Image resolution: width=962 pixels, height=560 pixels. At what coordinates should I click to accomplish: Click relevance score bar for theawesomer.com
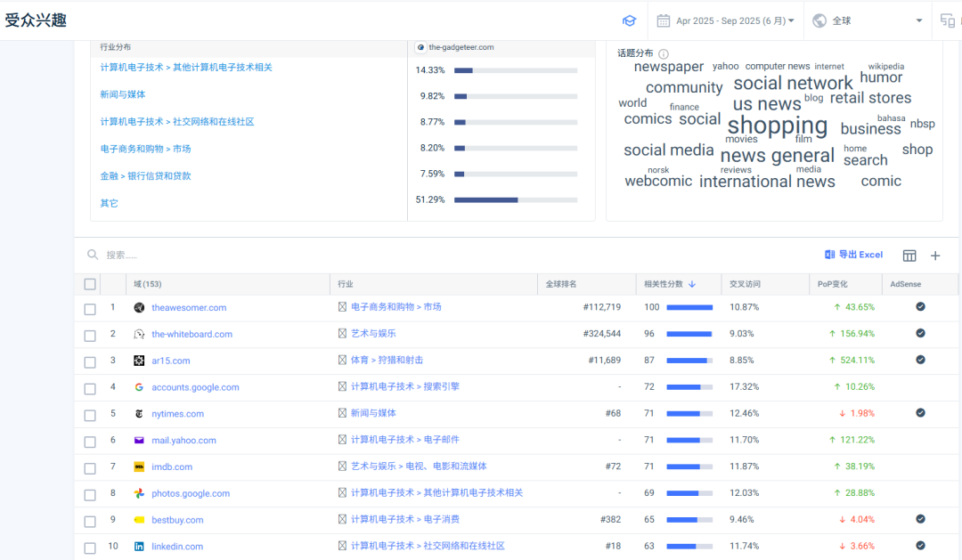[689, 307]
